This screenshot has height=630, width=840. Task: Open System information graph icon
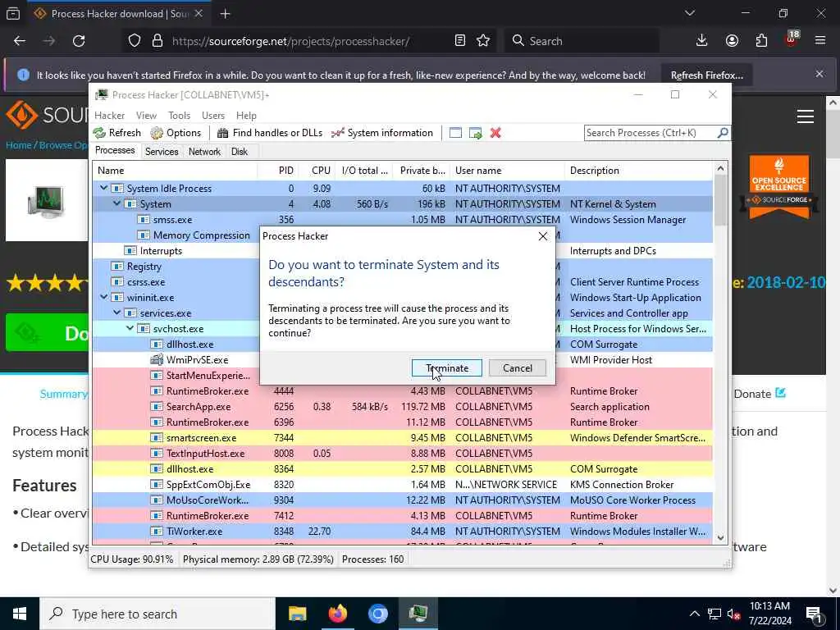pyautogui.click(x=337, y=133)
